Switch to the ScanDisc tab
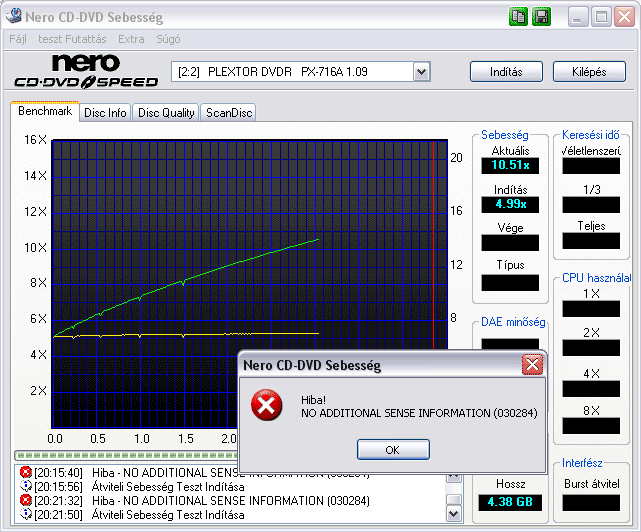Image resolution: width=641 pixels, height=532 pixels. coord(229,112)
